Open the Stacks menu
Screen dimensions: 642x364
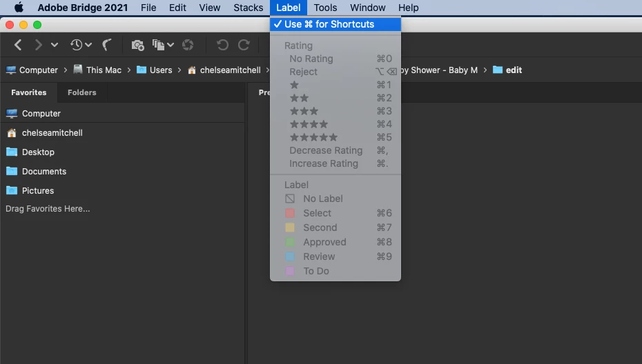coord(248,8)
